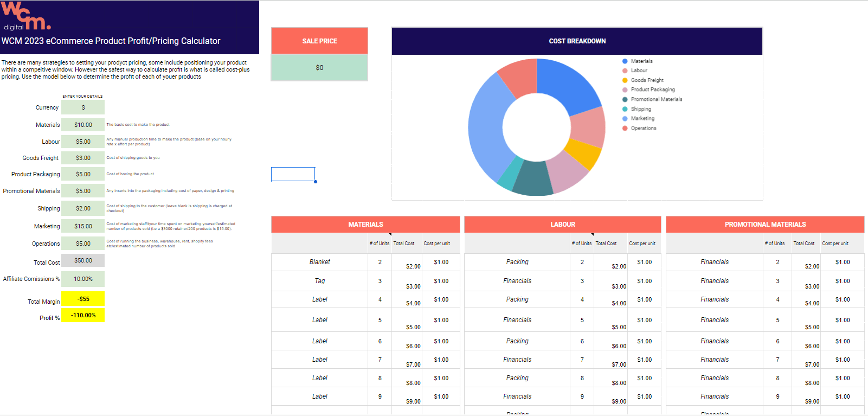Select the yellow Profit % cell
This screenshot has height=416, width=868.
pyautogui.click(x=83, y=315)
